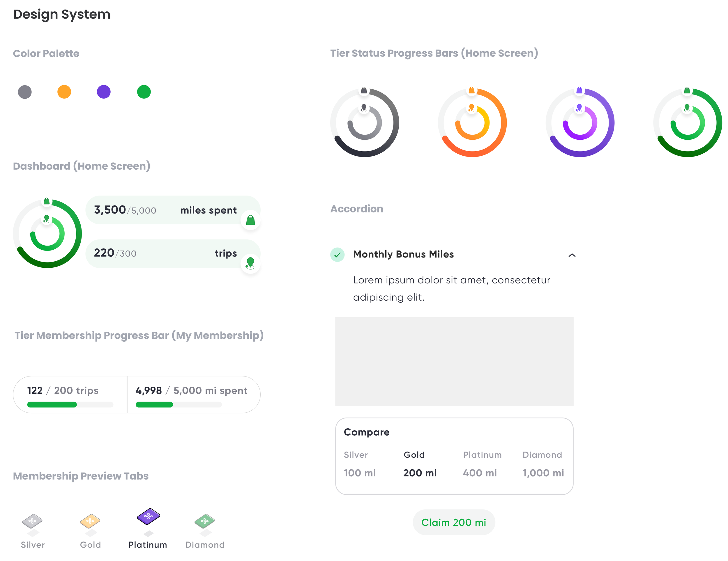Click the shopping bag icon on orange ring
This screenshot has height=561, width=728.
tap(471, 90)
